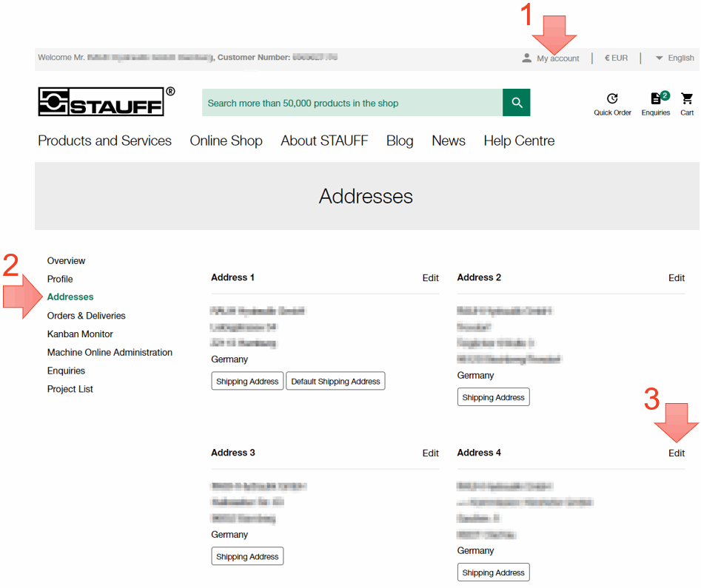
Task: Click the Address 1 heading
Action: click(232, 277)
